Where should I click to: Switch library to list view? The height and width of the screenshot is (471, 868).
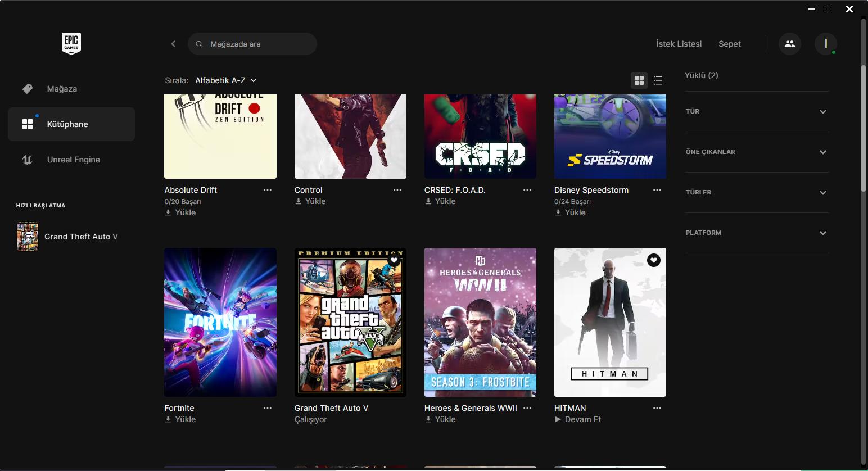click(x=657, y=80)
